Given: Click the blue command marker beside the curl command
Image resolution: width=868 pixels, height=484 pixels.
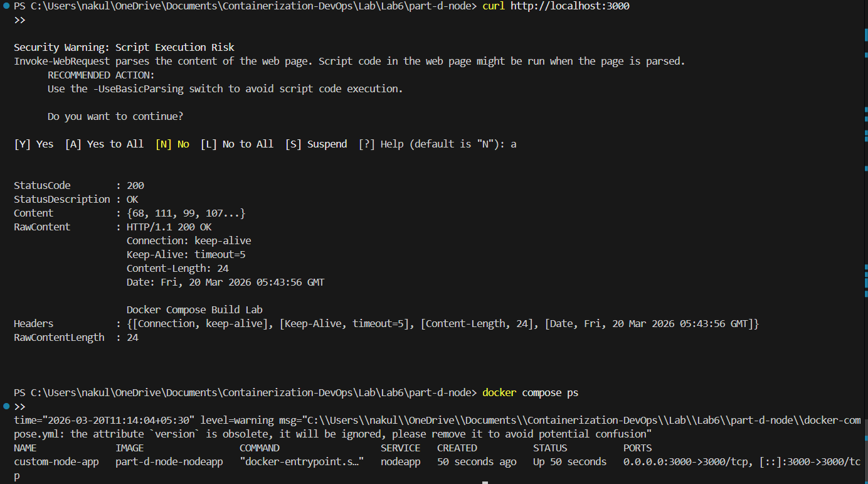Looking at the screenshot, I should 6,6.
